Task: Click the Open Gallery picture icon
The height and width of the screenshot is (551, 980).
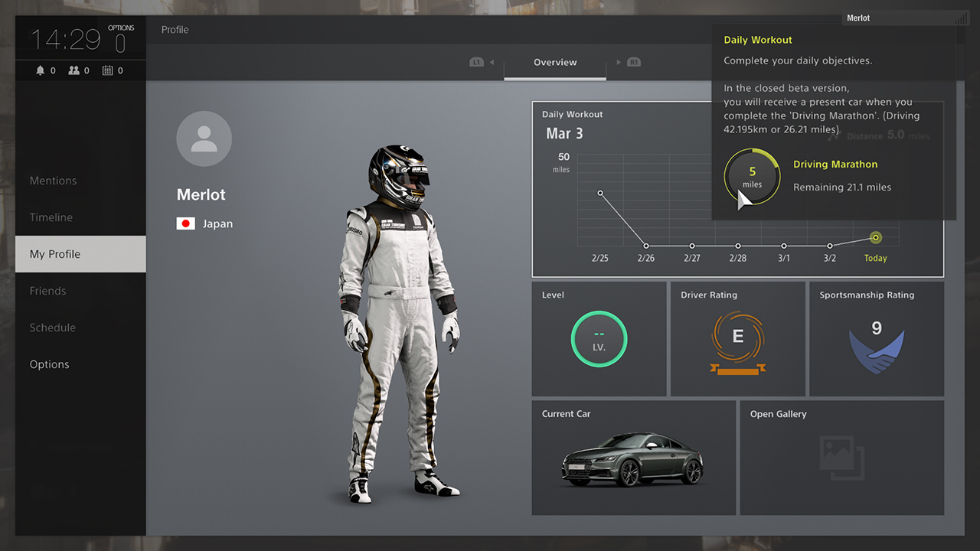Action: click(x=841, y=457)
